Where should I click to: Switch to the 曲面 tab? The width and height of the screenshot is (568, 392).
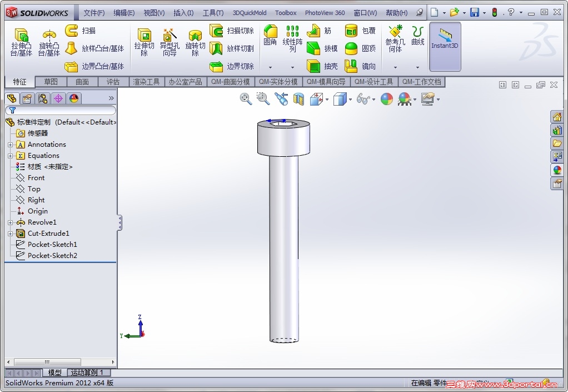(x=82, y=82)
